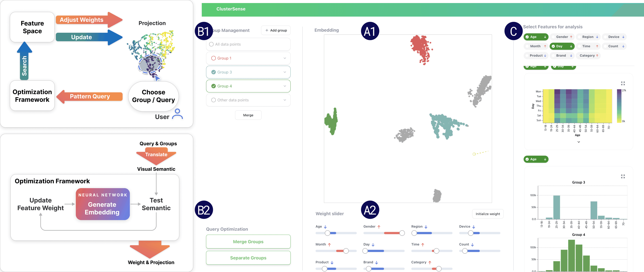Click the up arrow on Category feature chip
The image size is (644, 272).
coord(597,56)
